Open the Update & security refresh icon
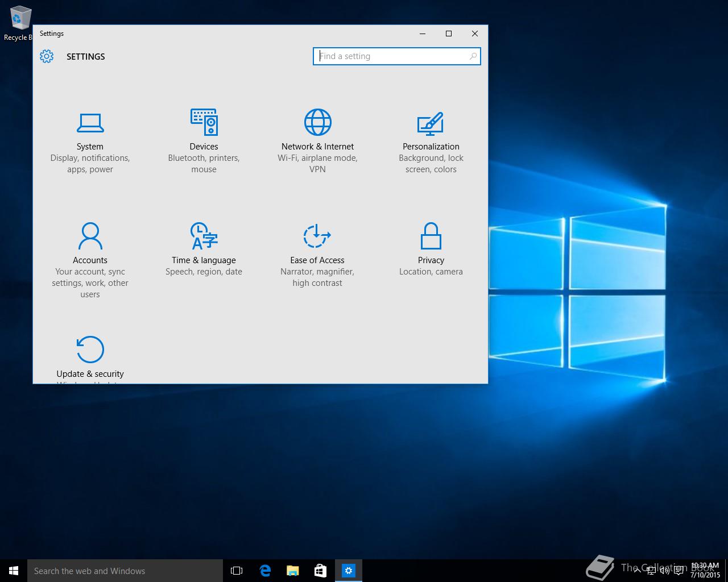The height and width of the screenshot is (582, 728). click(90, 349)
